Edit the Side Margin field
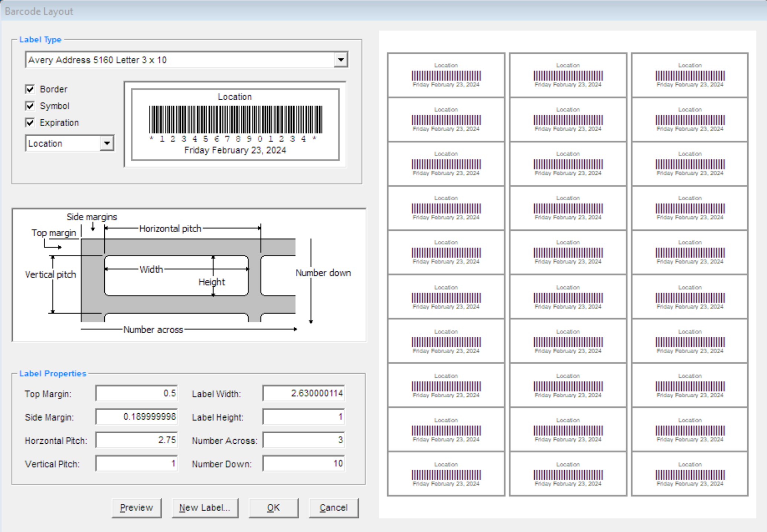Screen dimensions: 767x532 click(x=136, y=417)
